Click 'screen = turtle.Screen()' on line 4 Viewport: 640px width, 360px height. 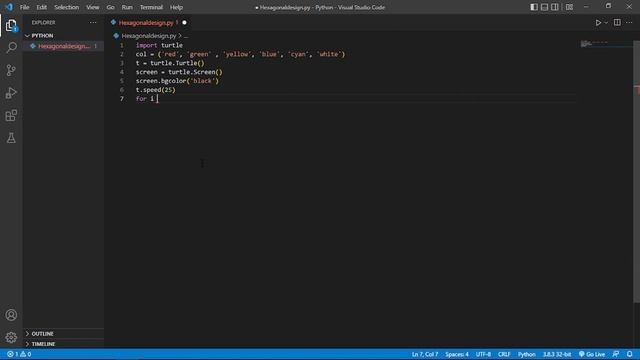pos(179,72)
